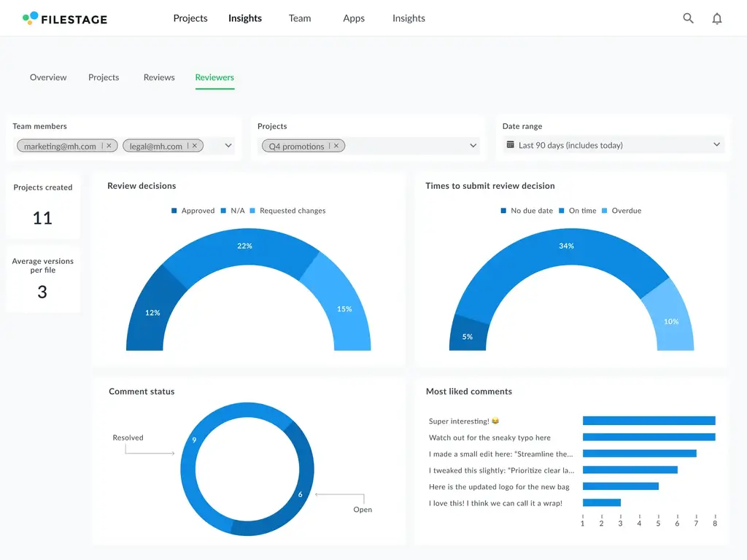Click the 34% On time segment

(x=566, y=246)
